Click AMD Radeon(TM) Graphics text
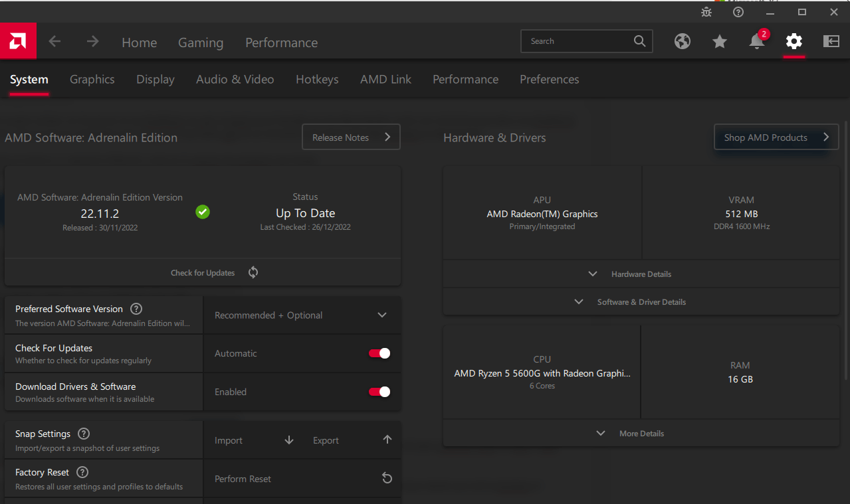850x504 pixels. 542,214
